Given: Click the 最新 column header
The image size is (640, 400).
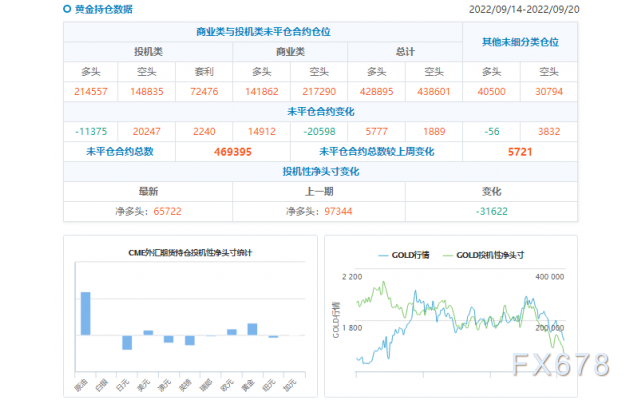Looking at the screenshot, I should 148,191.
